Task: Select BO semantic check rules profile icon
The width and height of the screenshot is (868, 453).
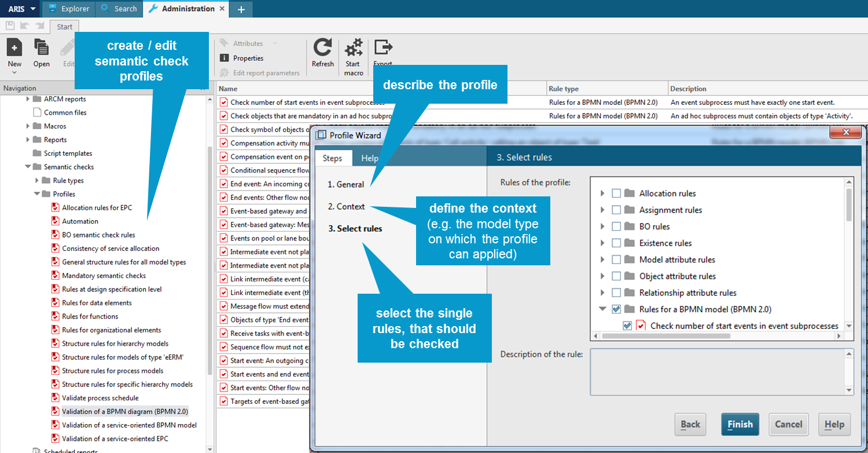Action: click(56, 235)
